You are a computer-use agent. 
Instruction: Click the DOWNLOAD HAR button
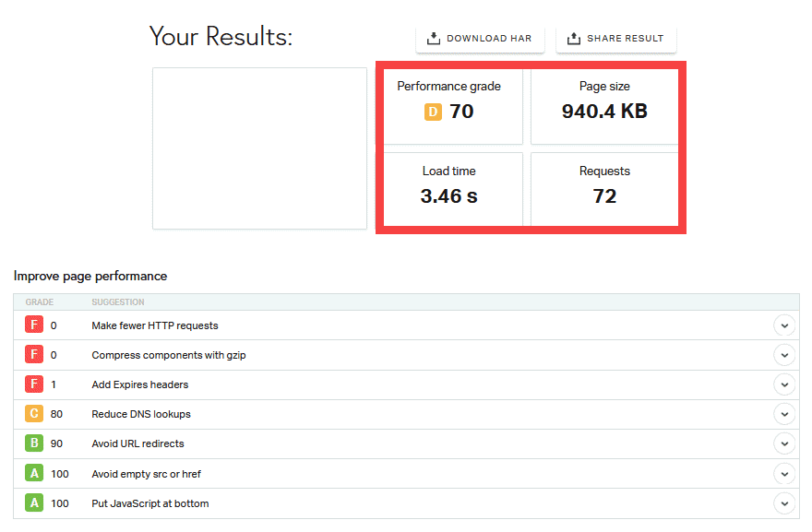click(x=480, y=39)
